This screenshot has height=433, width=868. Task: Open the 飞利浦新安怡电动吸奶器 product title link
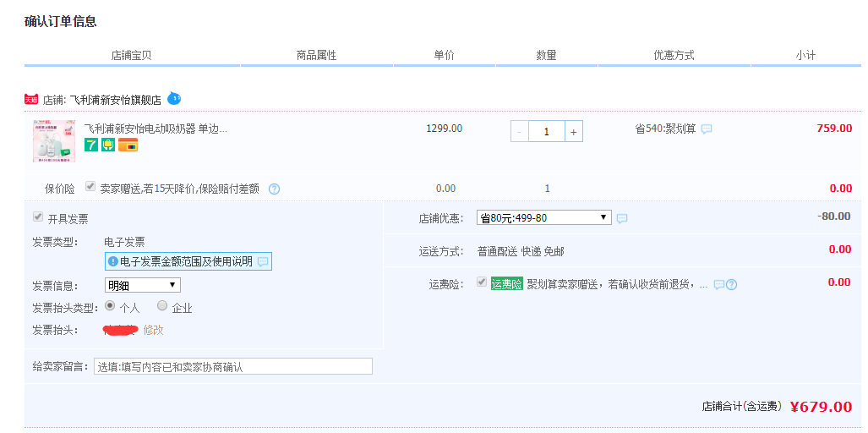click(156, 129)
